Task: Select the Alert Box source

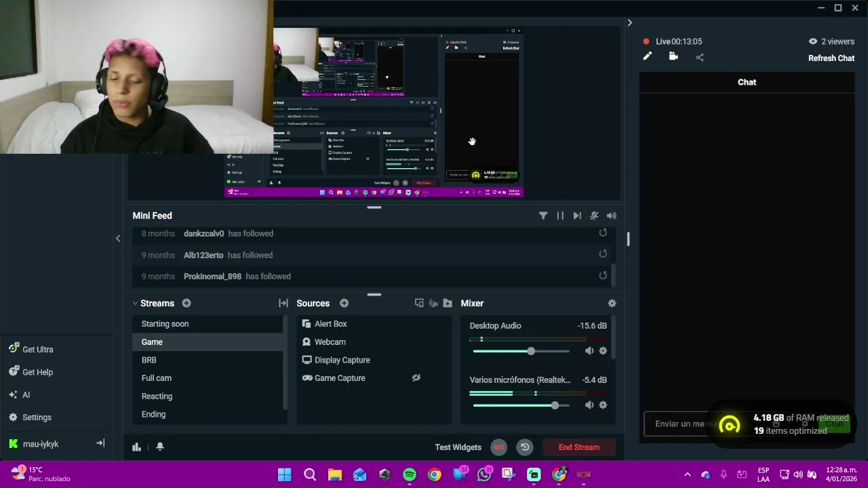Action: [374, 324]
